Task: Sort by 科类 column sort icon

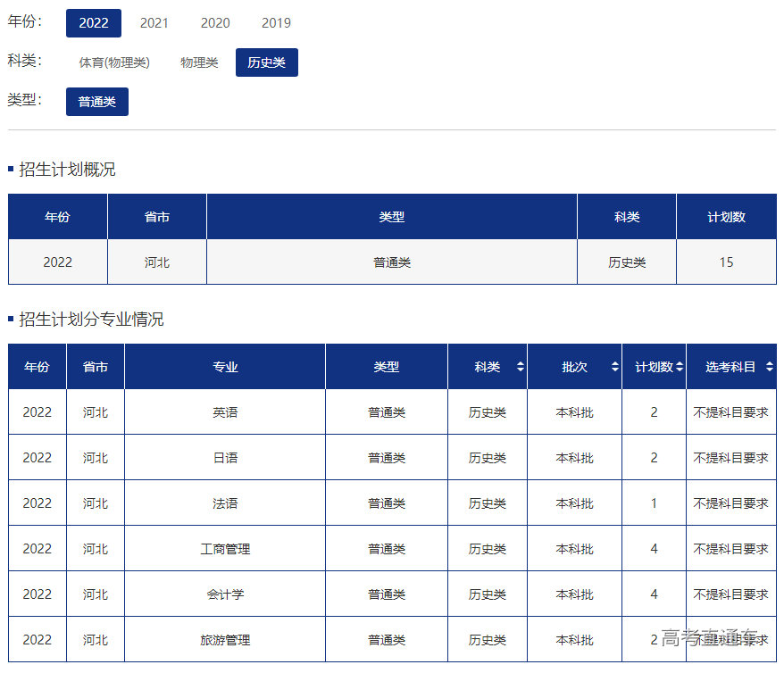Action: coord(520,367)
